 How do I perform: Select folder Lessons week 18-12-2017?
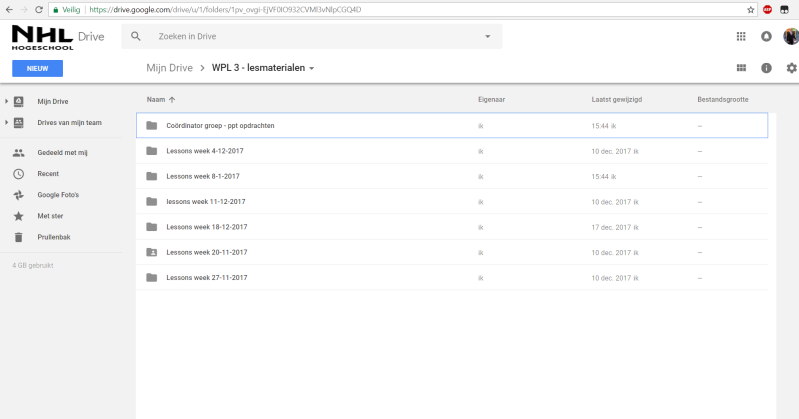point(452,227)
